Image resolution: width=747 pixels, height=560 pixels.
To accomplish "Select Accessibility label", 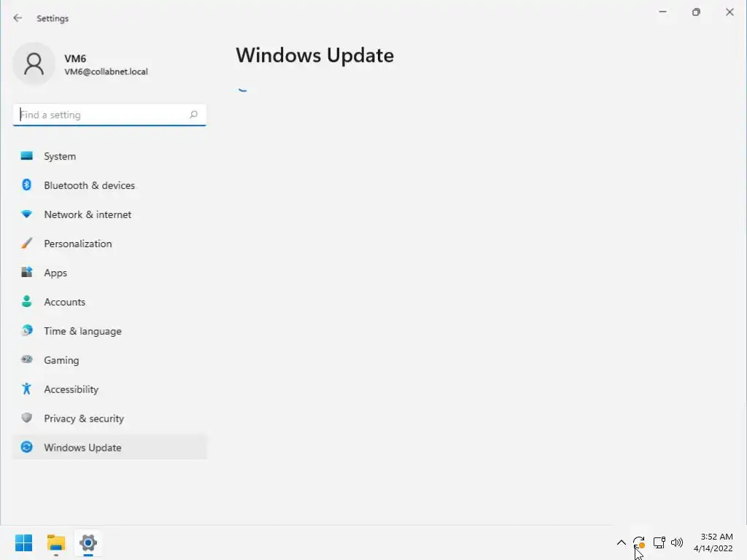I will pos(71,389).
